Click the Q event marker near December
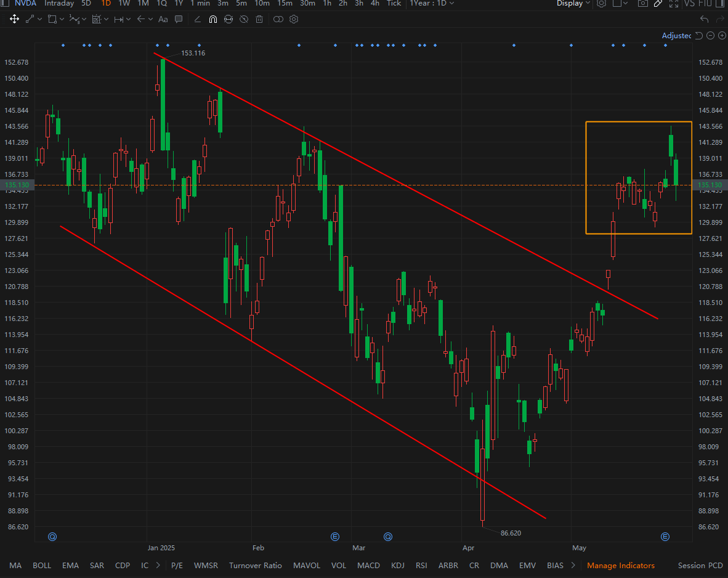This screenshot has height=578, width=728. pos(52,537)
